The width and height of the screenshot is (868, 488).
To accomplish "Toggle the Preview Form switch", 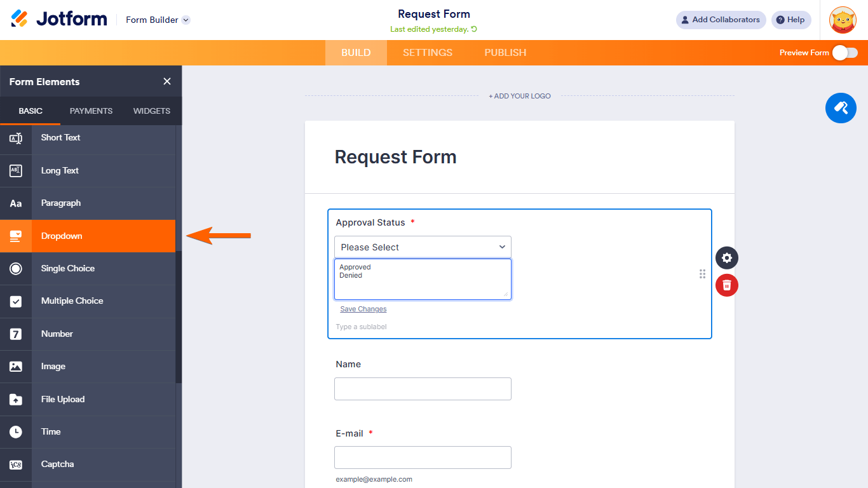I will coord(844,53).
